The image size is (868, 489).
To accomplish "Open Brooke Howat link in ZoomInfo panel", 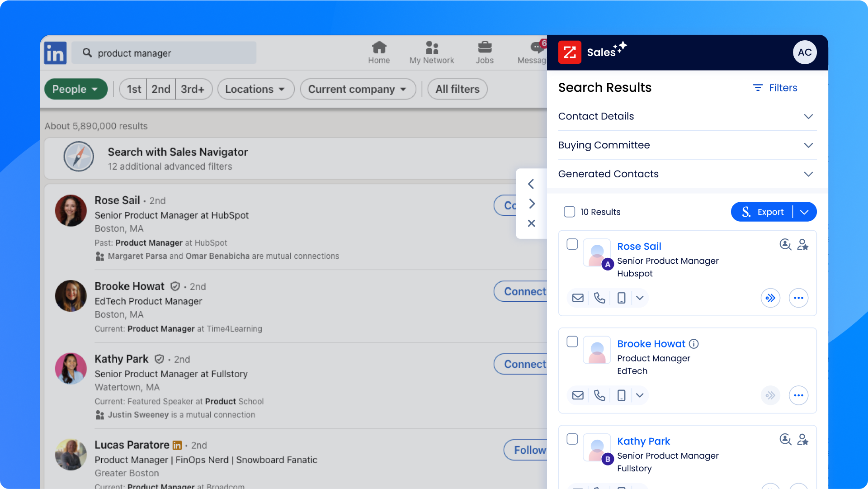I will tap(651, 344).
